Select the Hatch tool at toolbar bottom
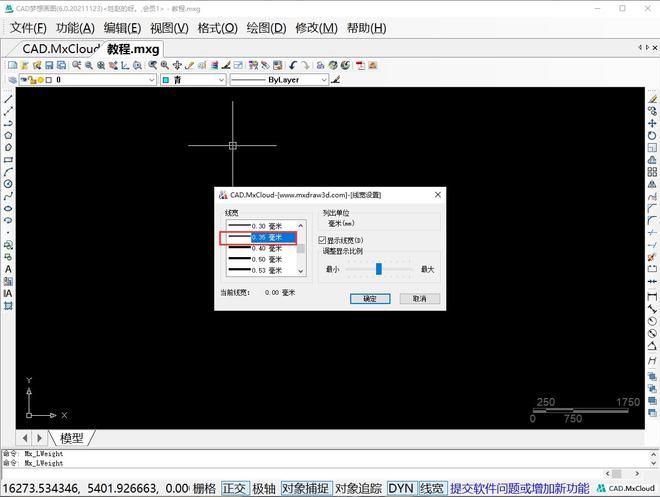This screenshot has height=497, width=660. tap(8, 306)
